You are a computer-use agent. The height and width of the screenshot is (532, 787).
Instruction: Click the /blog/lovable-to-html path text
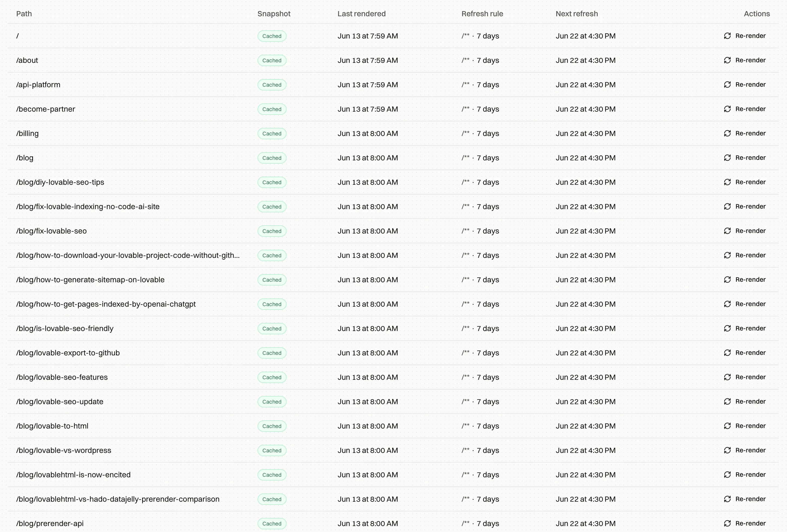(x=52, y=426)
